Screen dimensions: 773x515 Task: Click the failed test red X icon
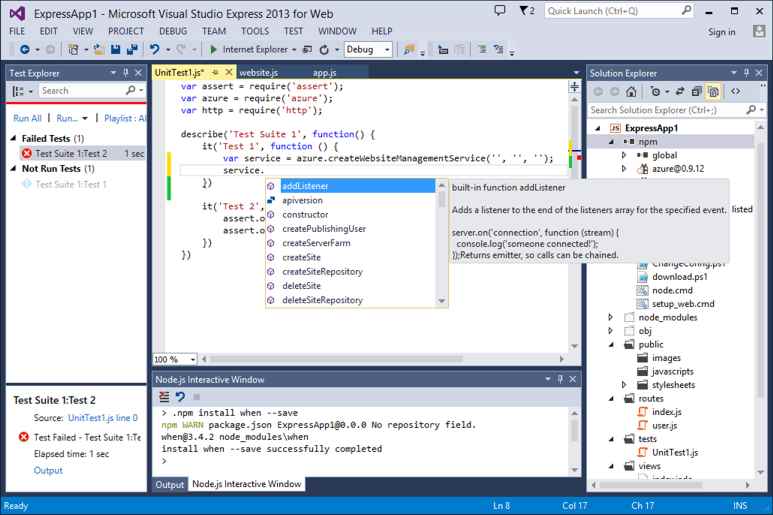(x=27, y=154)
